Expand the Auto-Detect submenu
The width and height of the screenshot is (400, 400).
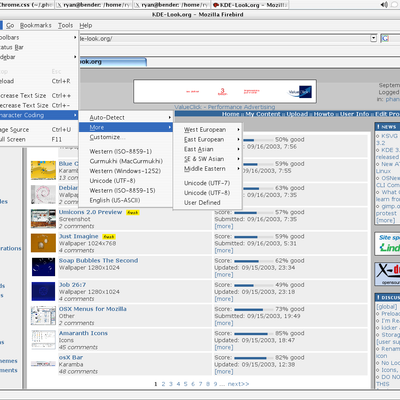pos(126,117)
